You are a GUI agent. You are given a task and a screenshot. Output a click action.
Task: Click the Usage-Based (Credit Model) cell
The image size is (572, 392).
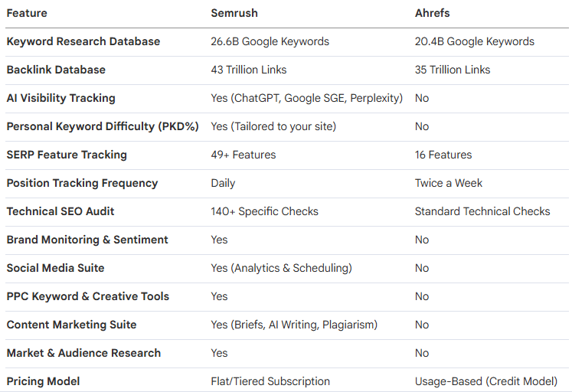click(x=485, y=381)
